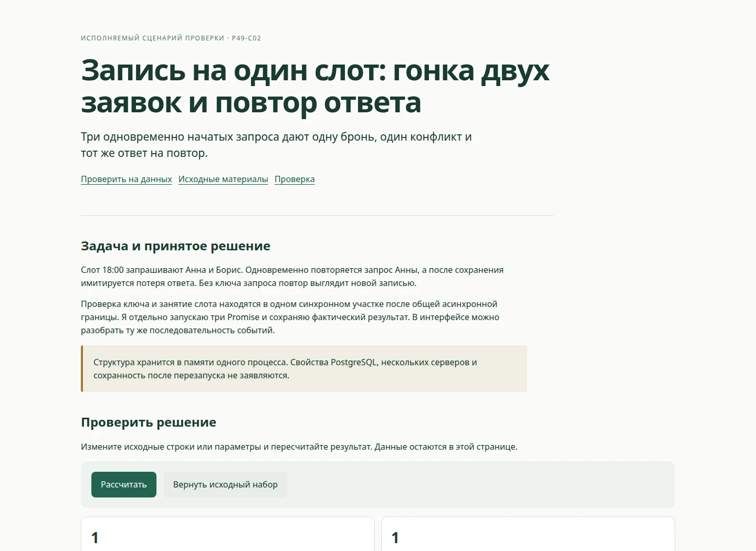Click the main title «Запись на один слот»
The height and width of the screenshot is (551, 756).
click(315, 86)
